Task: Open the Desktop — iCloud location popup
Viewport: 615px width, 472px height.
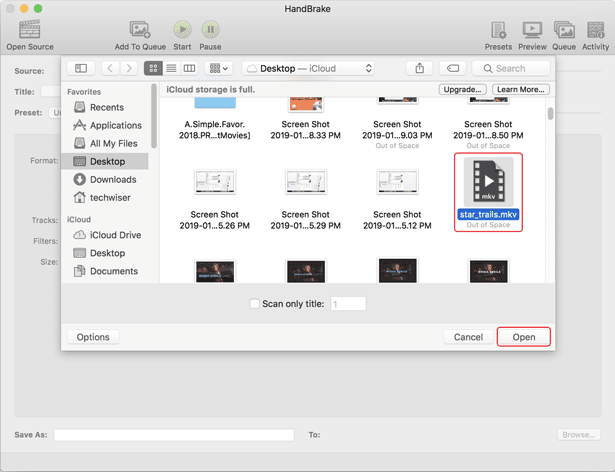Action: pyautogui.click(x=308, y=68)
